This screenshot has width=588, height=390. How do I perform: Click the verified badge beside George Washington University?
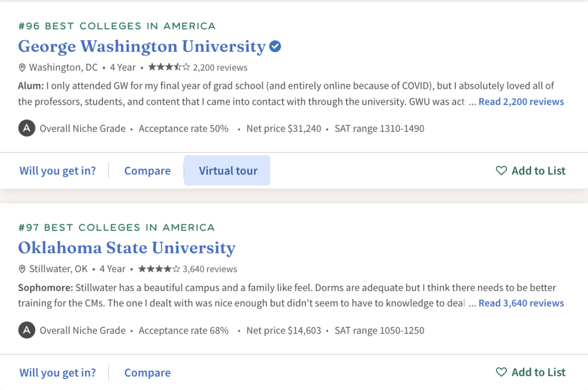click(x=275, y=47)
